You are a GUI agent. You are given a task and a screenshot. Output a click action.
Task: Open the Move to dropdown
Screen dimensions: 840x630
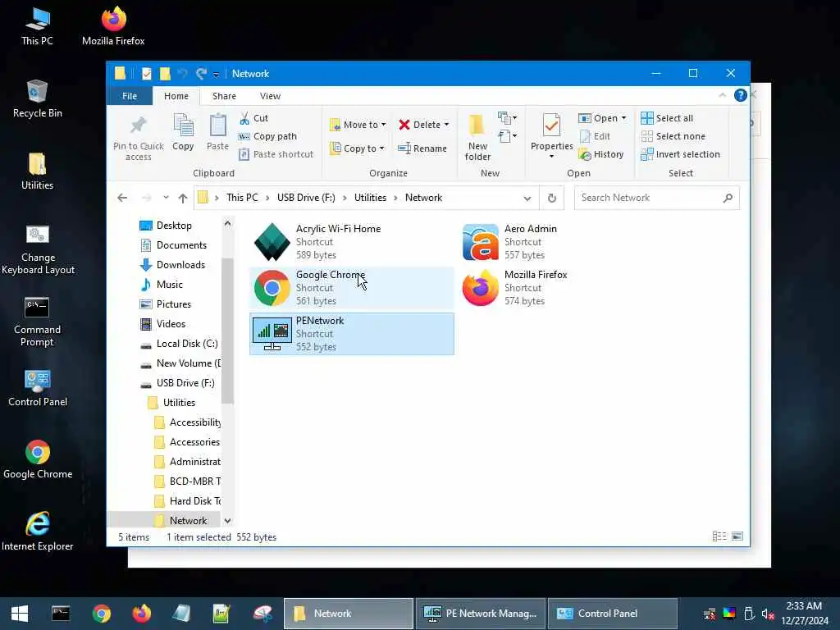point(358,125)
